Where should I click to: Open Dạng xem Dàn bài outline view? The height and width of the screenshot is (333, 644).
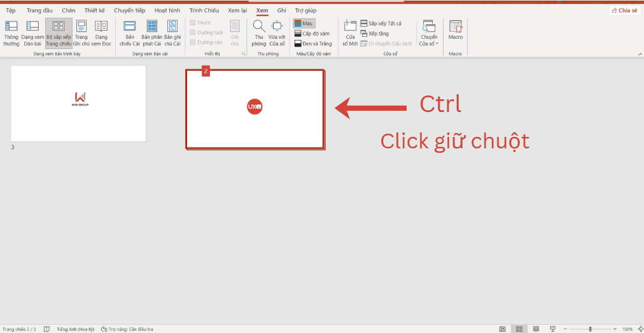coord(32,33)
